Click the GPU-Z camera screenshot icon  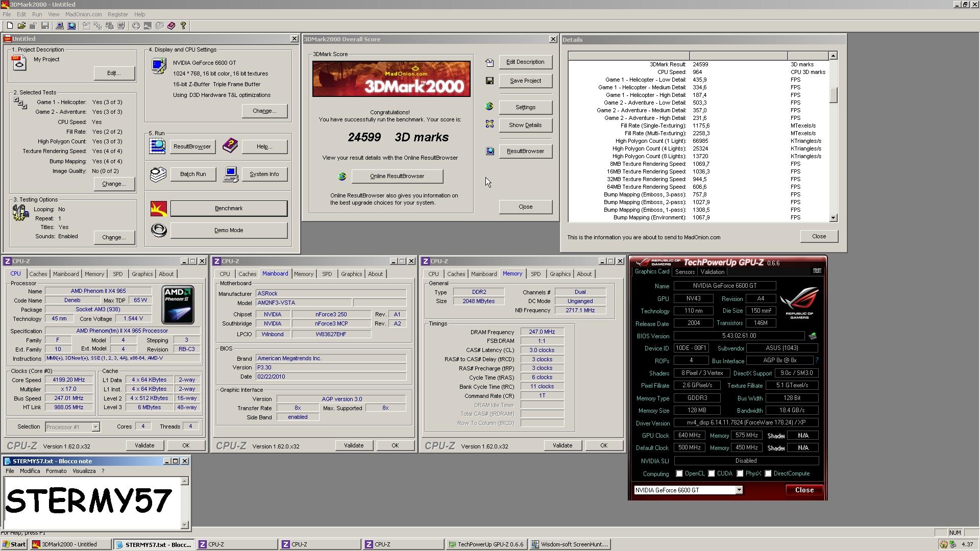point(817,271)
